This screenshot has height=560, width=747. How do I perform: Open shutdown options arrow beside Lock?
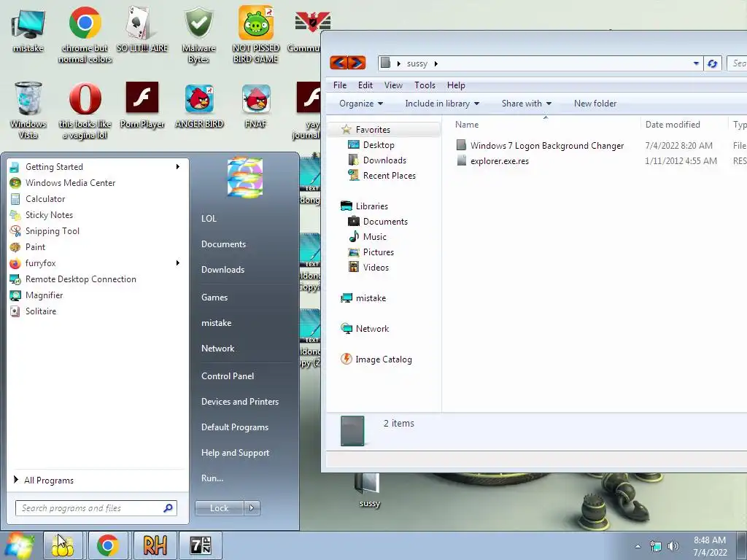(252, 508)
